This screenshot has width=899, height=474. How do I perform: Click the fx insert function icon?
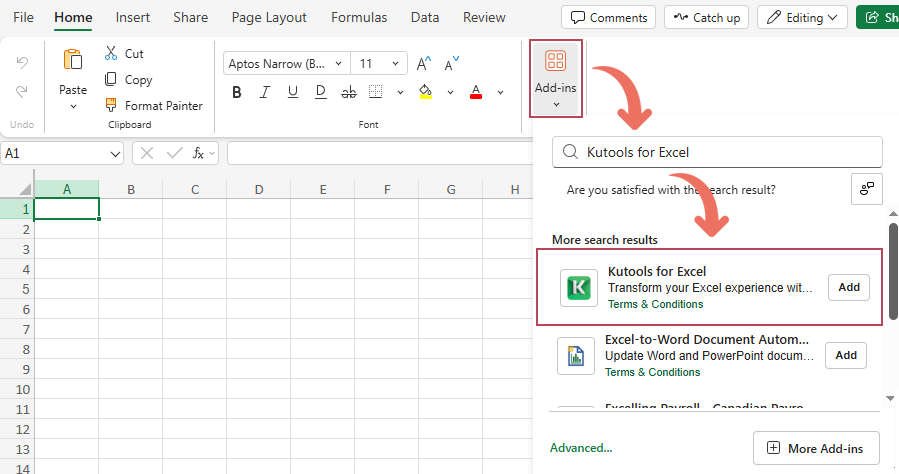(198, 153)
